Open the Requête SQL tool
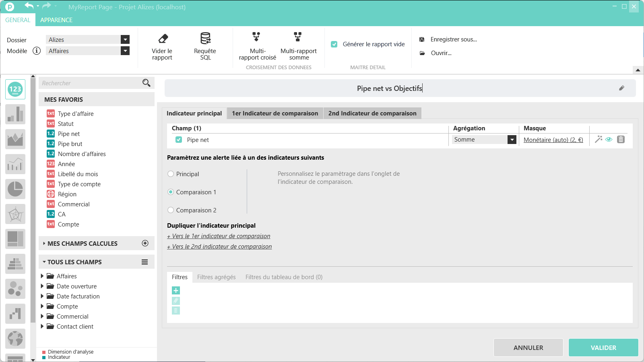 click(x=205, y=39)
